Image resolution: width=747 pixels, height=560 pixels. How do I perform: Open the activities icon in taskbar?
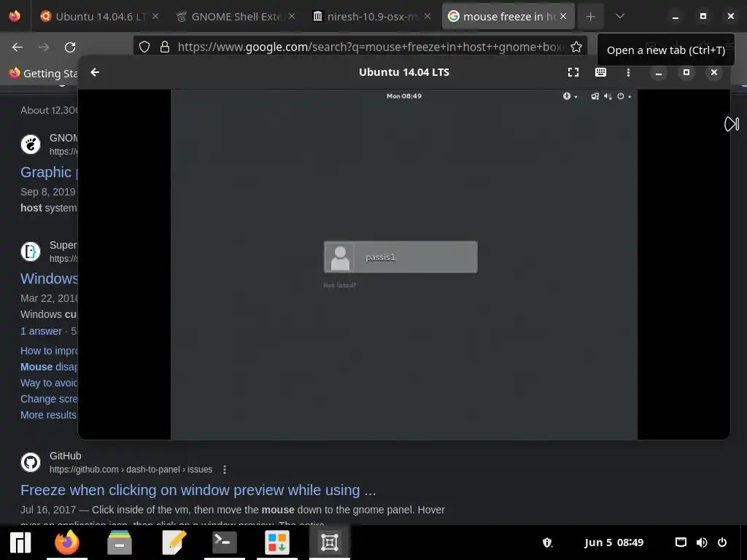click(20, 542)
